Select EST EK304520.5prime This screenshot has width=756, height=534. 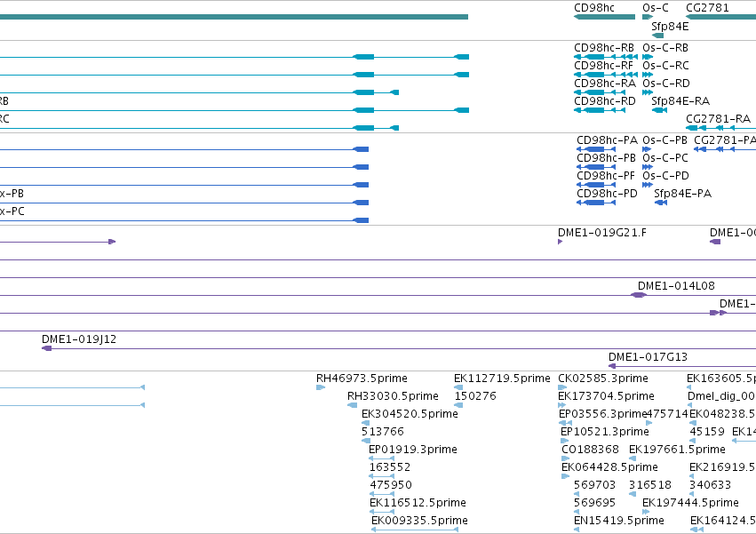[410, 414]
